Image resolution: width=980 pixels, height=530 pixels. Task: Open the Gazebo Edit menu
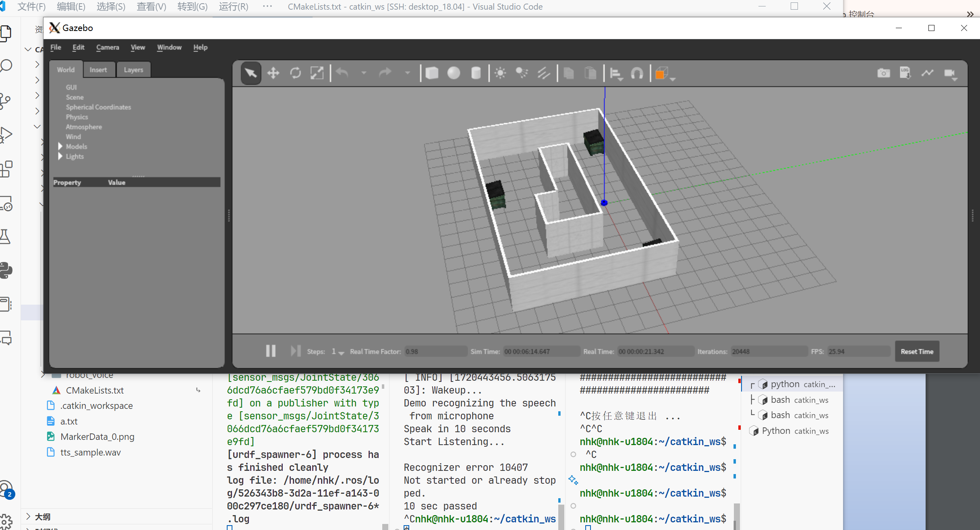click(x=78, y=47)
